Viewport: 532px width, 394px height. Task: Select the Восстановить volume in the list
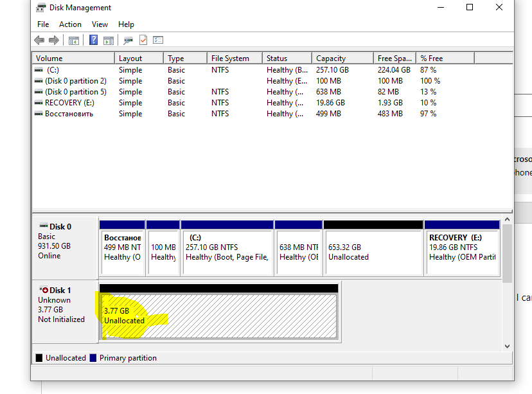tap(69, 114)
